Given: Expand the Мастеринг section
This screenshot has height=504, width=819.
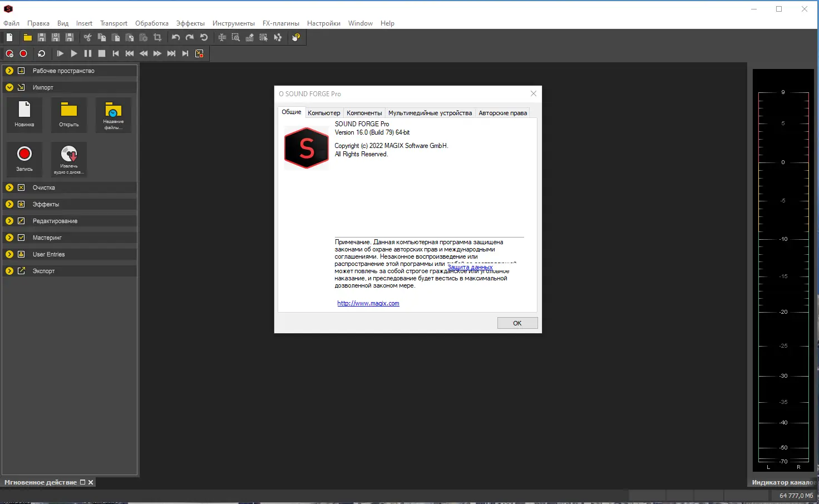Looking at the screenshot, I should click(9, 238).
